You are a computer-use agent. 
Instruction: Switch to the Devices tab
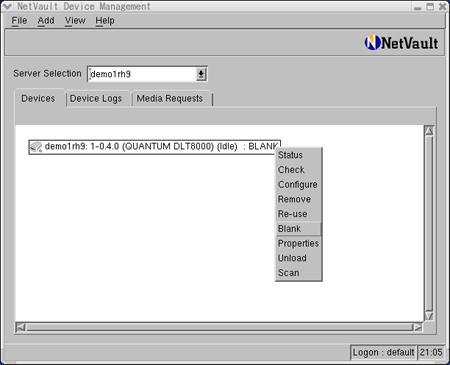pos(38,98)
